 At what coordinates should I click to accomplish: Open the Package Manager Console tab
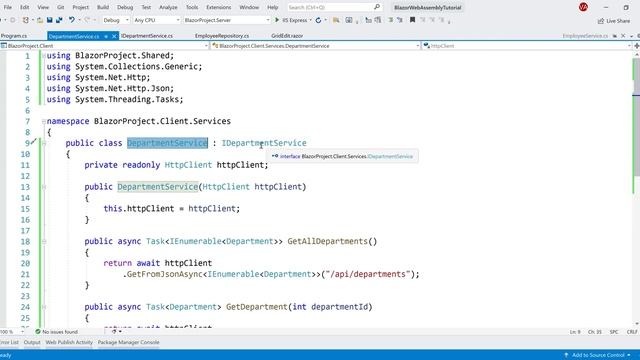point(129,342)
